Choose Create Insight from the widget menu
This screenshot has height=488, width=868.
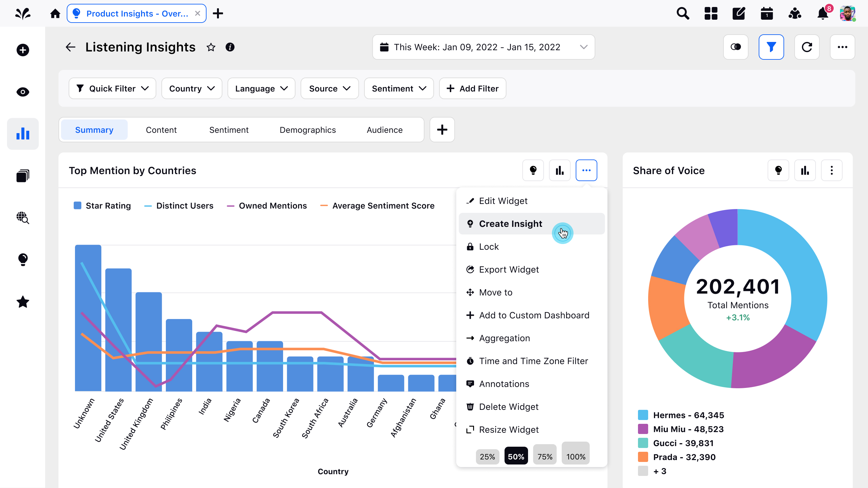coord(511,223)
